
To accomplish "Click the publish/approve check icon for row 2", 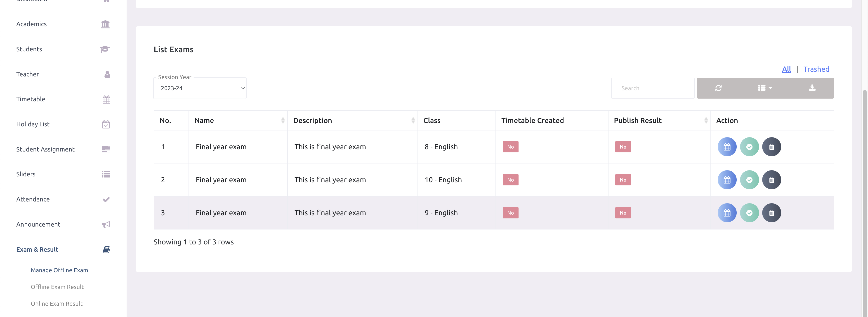I will click(x=749, y=180).
